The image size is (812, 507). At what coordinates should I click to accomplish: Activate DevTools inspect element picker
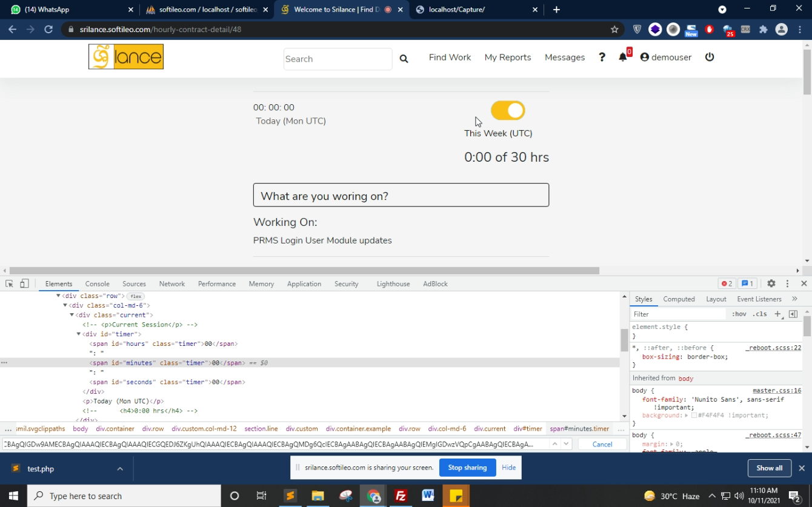pyautogui.click(x=9, y=283)
